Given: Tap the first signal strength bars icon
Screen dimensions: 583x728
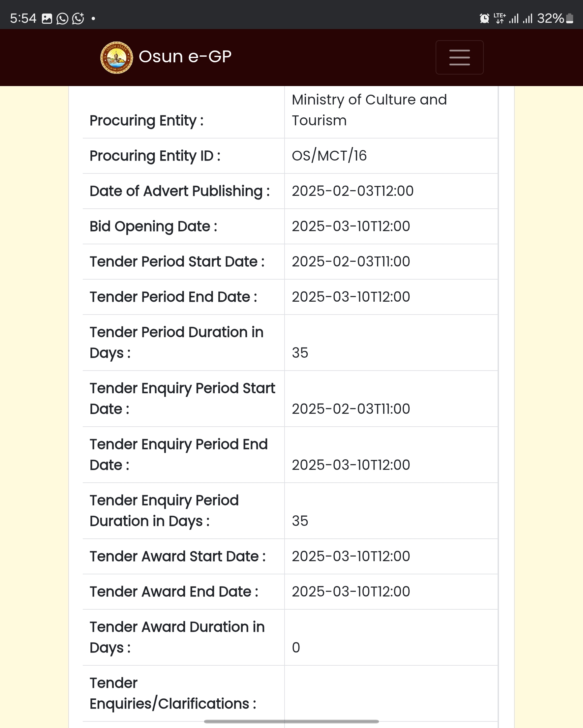Looking at the screenshot, I should coord(514,18).
